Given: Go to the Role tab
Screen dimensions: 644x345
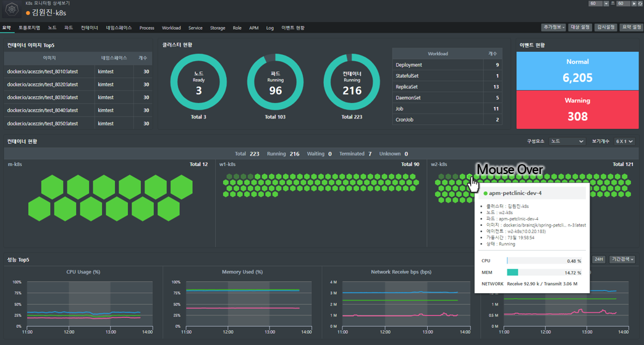Looking at the screenshot, I should tap(237, 28).
